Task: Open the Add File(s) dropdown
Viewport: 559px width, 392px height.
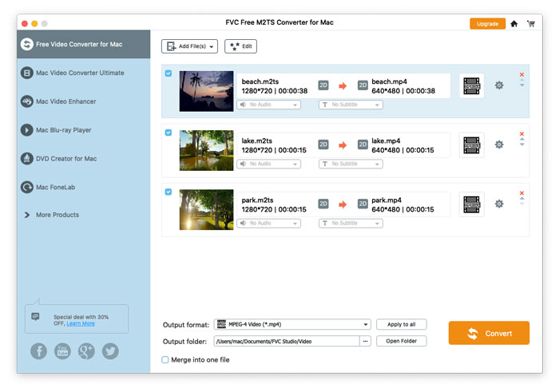Action: (x=189, y=46)
